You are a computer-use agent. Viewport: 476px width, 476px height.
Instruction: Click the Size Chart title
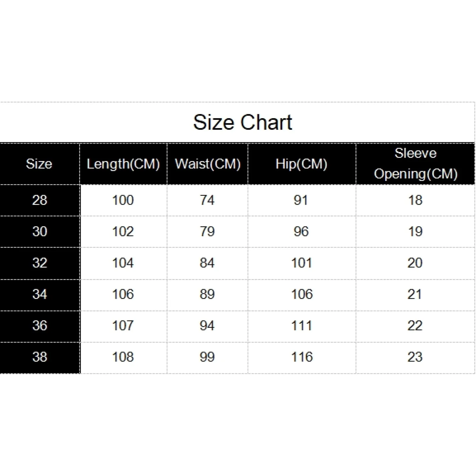tap(242, 122)
